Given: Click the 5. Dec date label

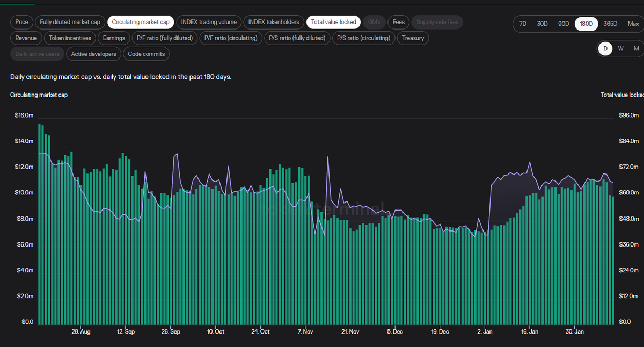Looking at the screenshot, I should point(394,332).
